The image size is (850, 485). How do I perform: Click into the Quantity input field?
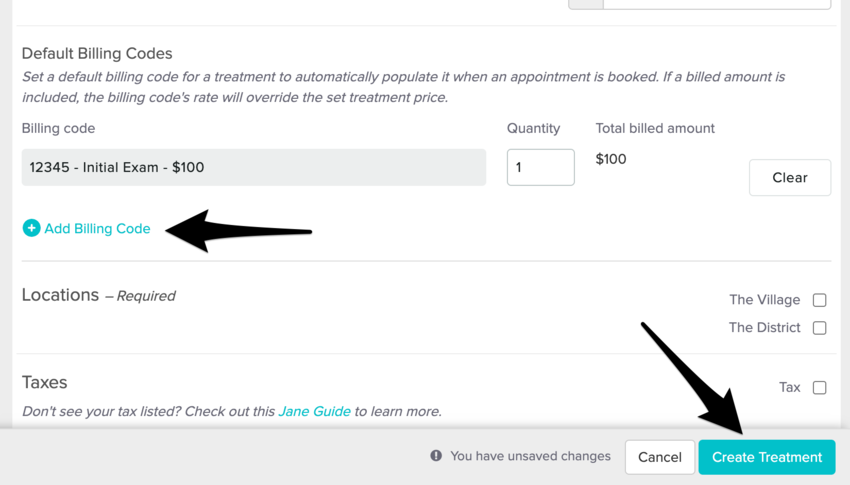pos(540,168)
